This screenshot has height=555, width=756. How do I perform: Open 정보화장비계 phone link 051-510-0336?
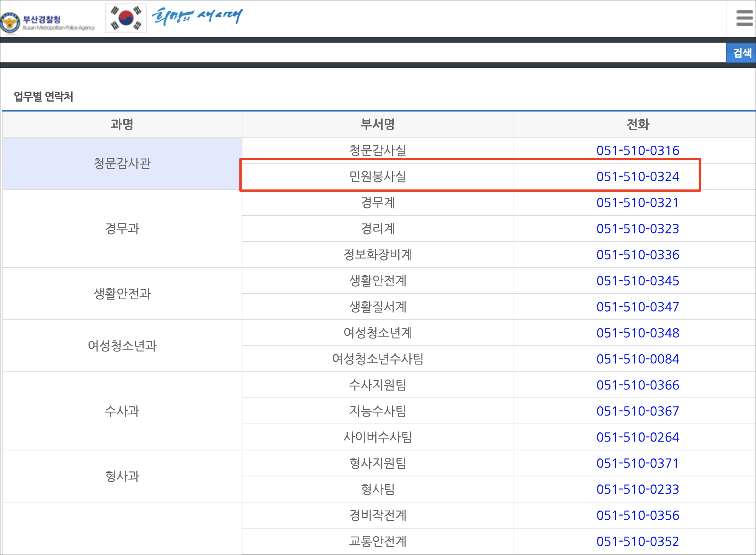(x=637, y=255)
